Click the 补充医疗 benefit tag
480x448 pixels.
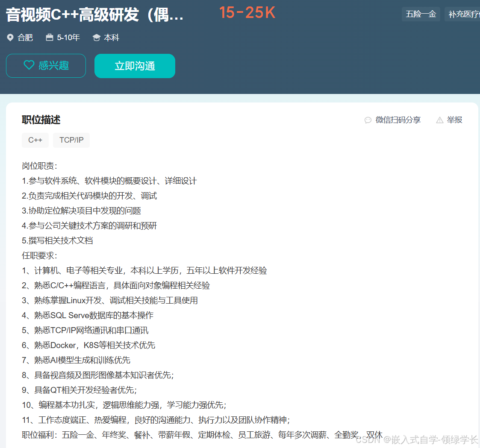pos(462,14)
